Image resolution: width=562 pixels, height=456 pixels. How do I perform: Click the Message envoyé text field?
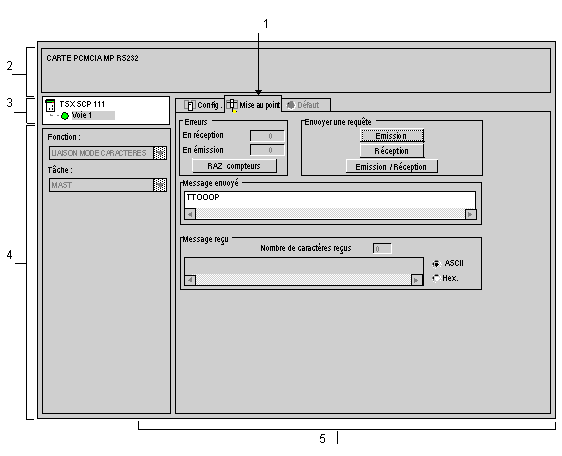click(330, 200)
